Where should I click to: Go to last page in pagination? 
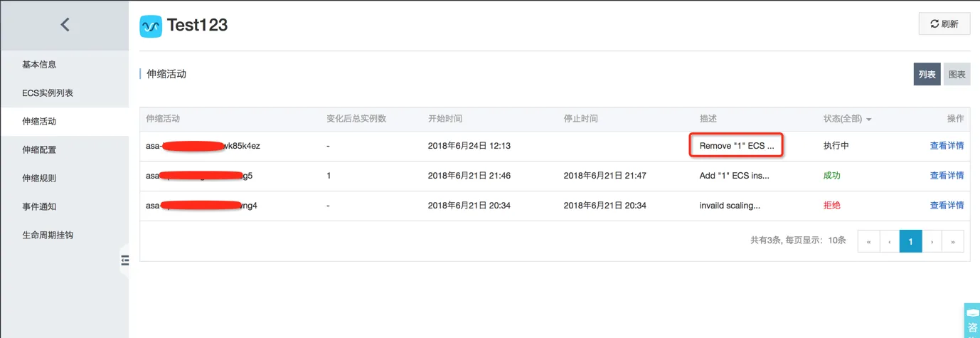tap(953, 241)
